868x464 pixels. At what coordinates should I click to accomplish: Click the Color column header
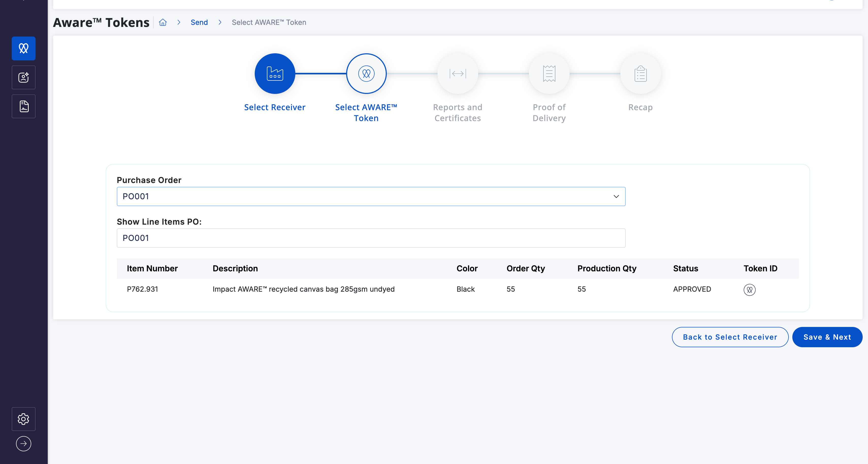[x=467, y=268]
